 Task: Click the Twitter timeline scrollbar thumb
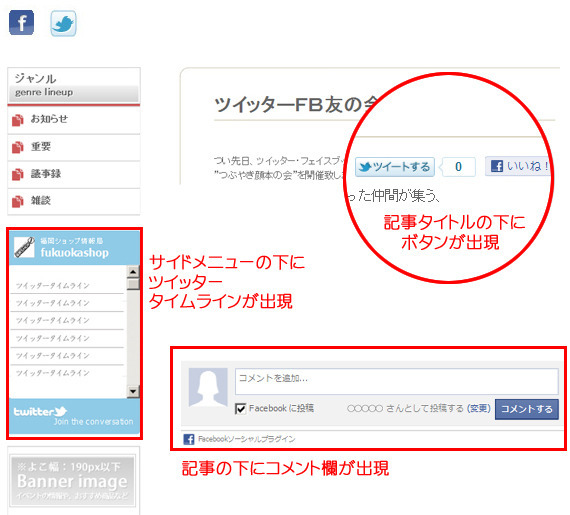[x=133, y=284]
